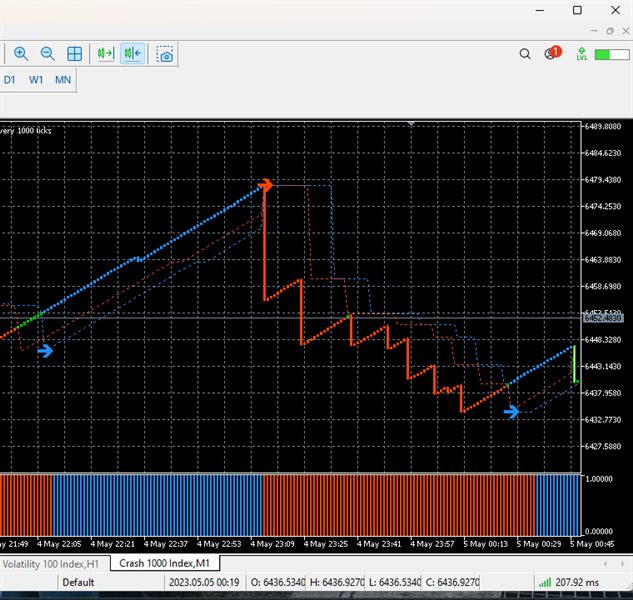Open notifications icon with red badge

pos(553,52)
